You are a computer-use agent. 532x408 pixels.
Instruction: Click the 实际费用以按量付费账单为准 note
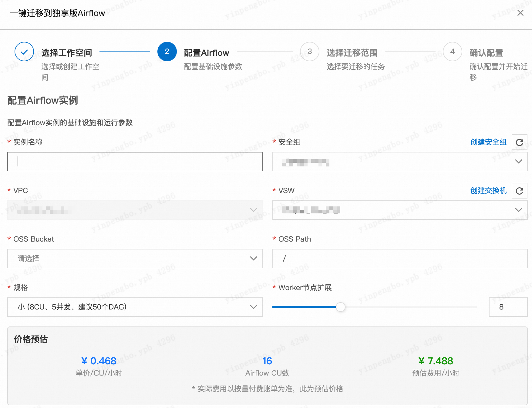coord(267,389)
